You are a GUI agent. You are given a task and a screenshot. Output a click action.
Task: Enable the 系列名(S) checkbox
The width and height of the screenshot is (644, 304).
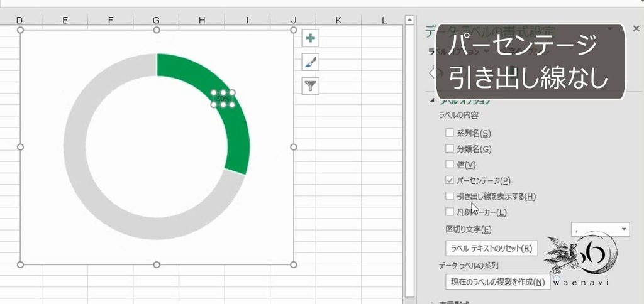[x=449, y=133]
